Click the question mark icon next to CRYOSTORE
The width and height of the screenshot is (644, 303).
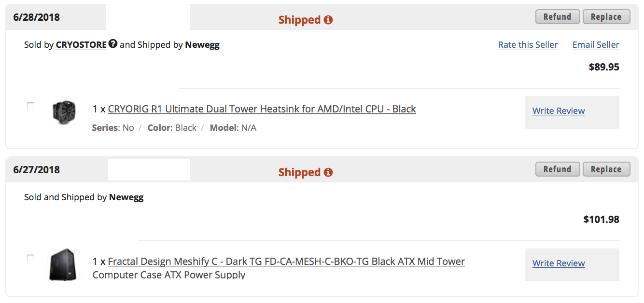pyautogui.click(x=112, y=44)
